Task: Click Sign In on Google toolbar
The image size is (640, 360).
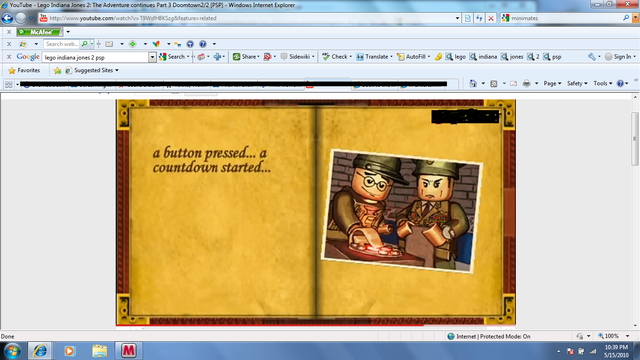Action: tap(618, 57)
